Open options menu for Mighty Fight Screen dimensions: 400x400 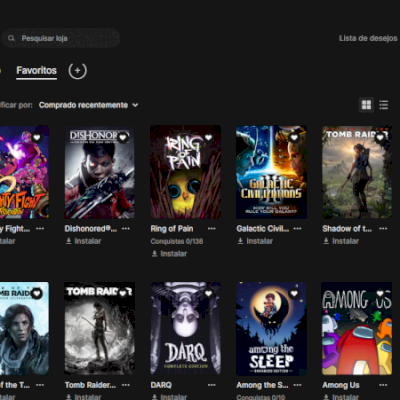[x=40, y=229]
